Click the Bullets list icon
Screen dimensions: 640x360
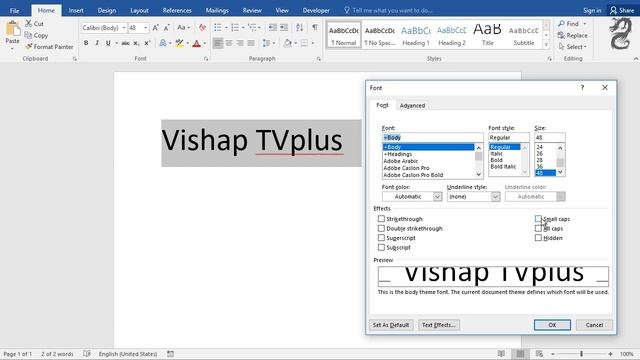[218, 28]
